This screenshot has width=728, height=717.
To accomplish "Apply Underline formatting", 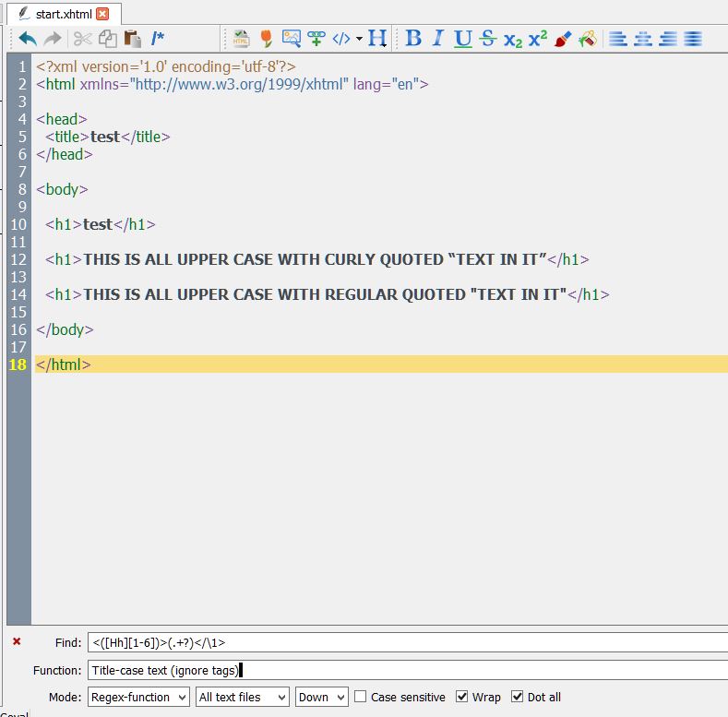I will (463, 39).
